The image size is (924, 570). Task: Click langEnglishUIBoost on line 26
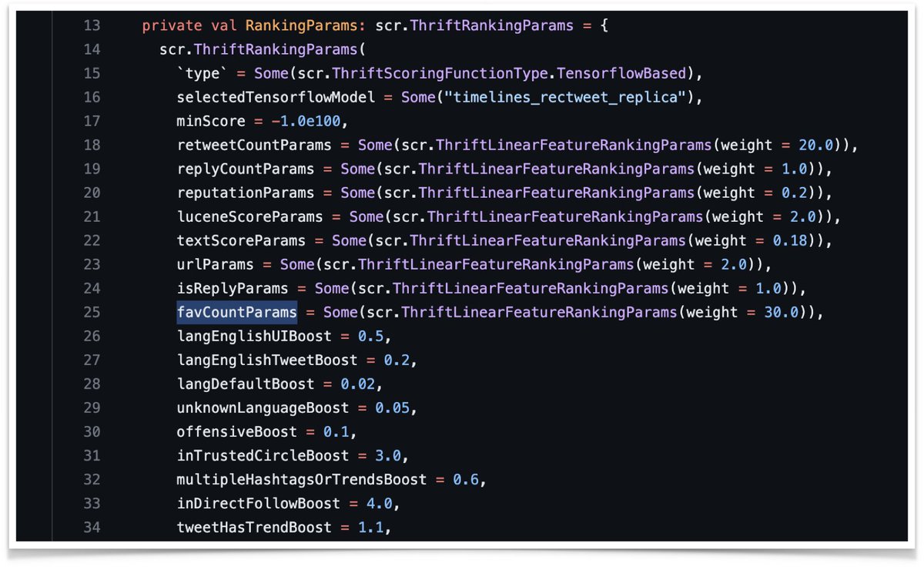tap(254, 336)
